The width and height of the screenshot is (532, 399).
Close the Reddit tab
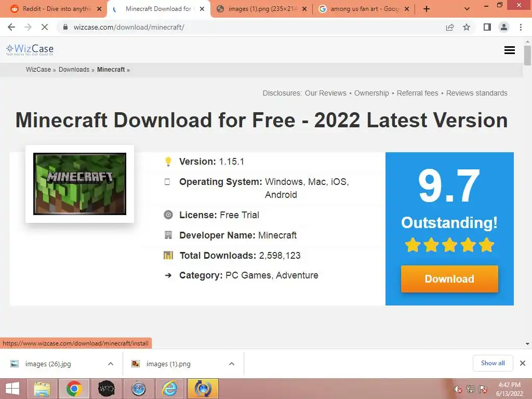pos(99,9)
